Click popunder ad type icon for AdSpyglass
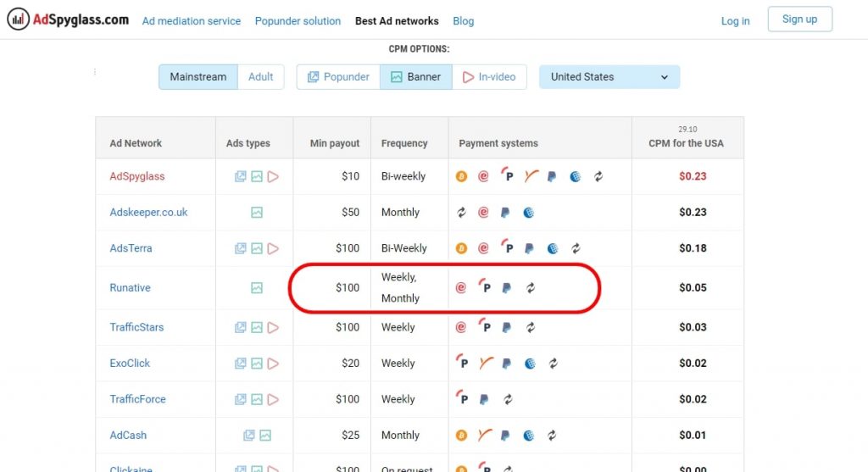The width and height of the screenshot is (868, 472). [x=240, y=176]
